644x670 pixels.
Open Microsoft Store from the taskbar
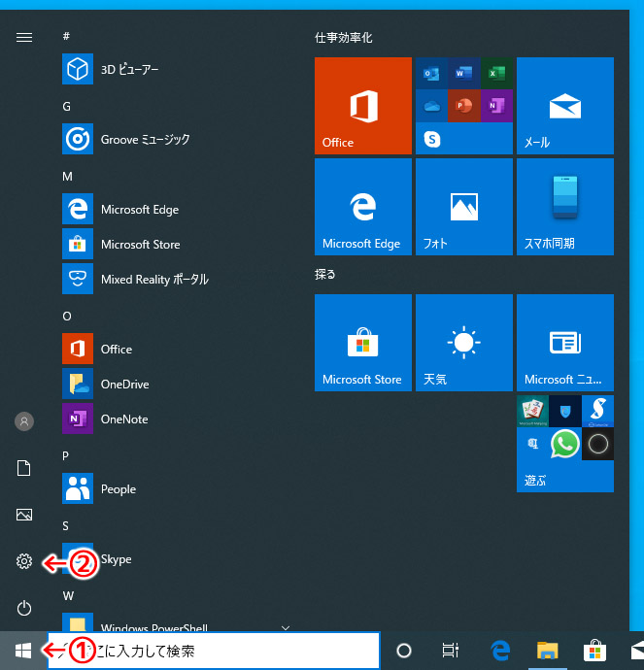[594, 651]
